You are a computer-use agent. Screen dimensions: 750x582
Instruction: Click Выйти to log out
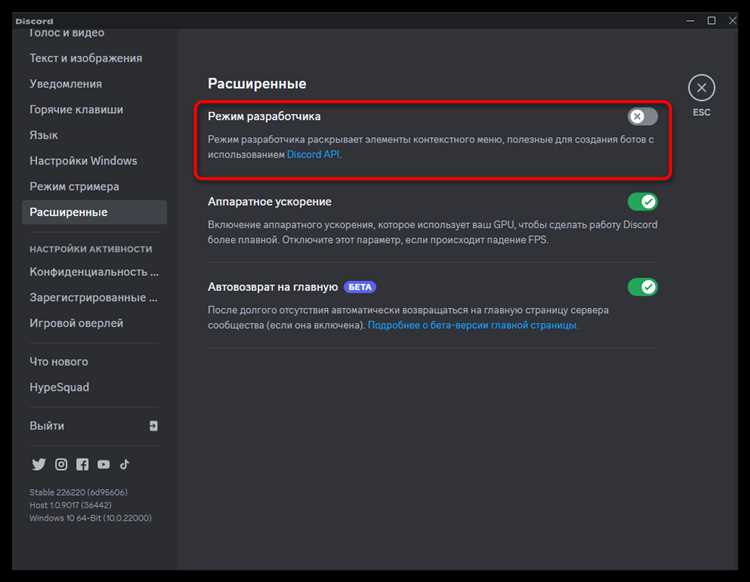pyautogui.click(x=47, y=426)
